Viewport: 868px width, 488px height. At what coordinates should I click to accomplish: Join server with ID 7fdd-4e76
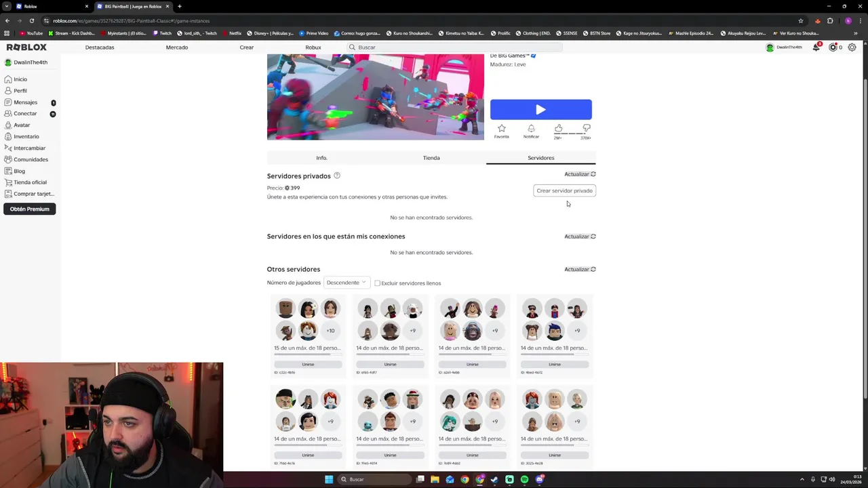(308, 455)
